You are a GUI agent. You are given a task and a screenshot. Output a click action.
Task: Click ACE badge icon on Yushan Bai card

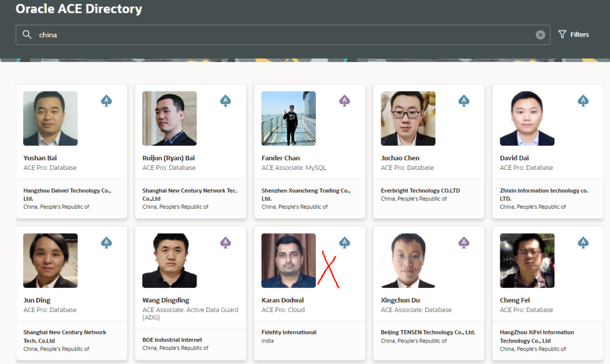106,100
